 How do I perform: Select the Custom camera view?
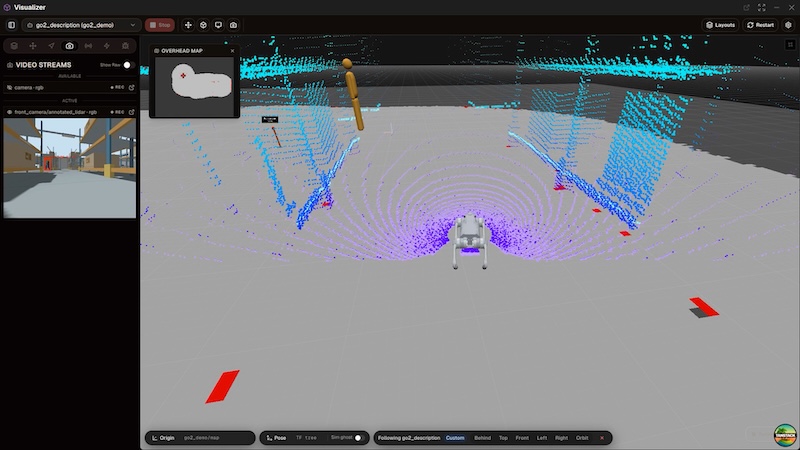pyautogui.click(x=455, y=438)
